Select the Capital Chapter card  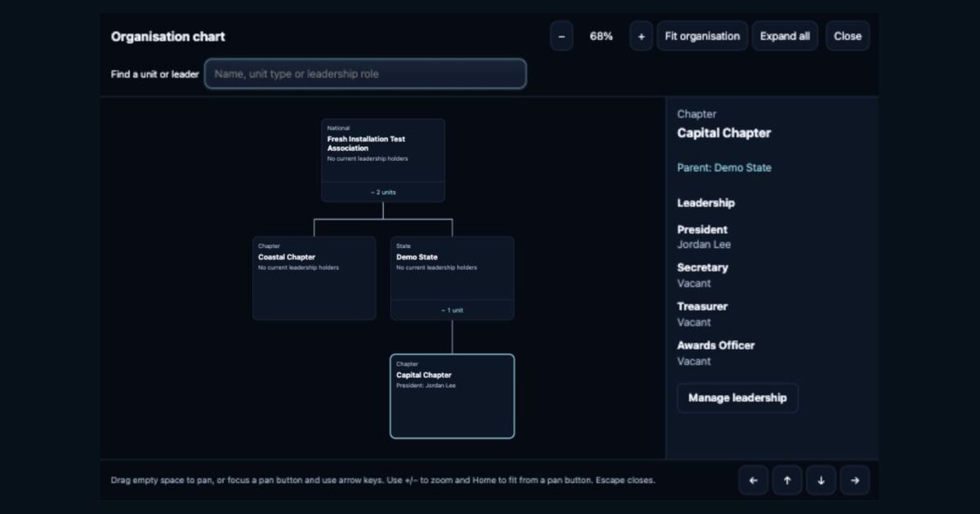(x=452, y=397)
